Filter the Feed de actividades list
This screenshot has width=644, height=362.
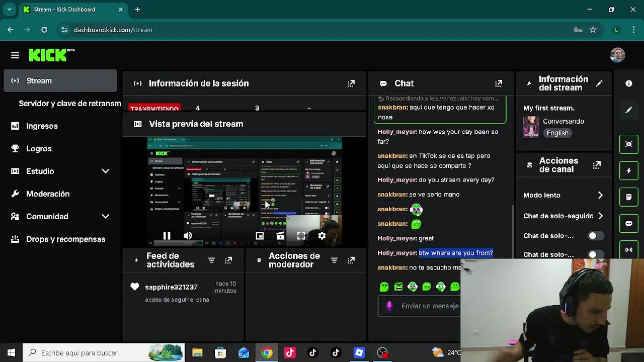[211, 260]
